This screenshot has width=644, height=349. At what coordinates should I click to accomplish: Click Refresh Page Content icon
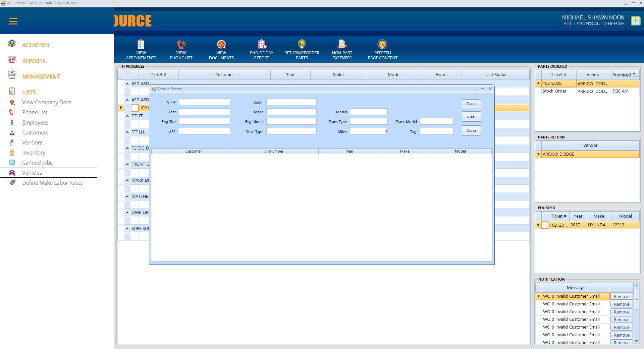pyautogui.click(x=382, y=45)
